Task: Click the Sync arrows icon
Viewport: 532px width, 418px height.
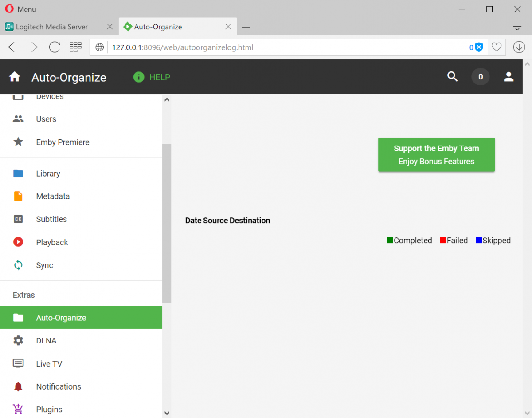Action: (18, 265)
